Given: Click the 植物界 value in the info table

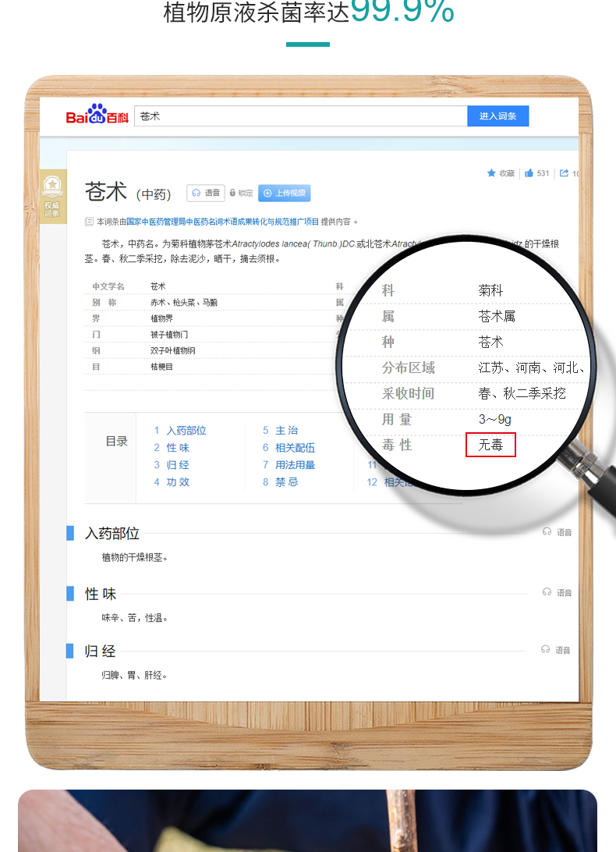Looking at the screenshot, I should pos(161,318).
